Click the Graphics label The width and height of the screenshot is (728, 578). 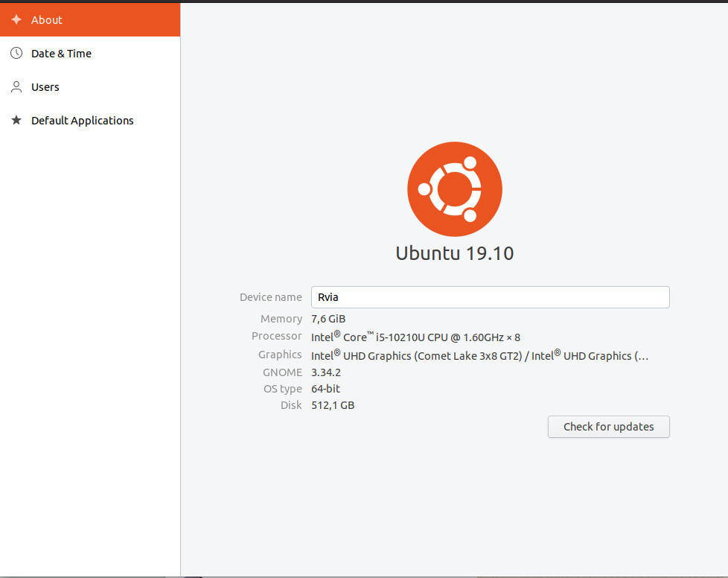click(x=280, y=355)
